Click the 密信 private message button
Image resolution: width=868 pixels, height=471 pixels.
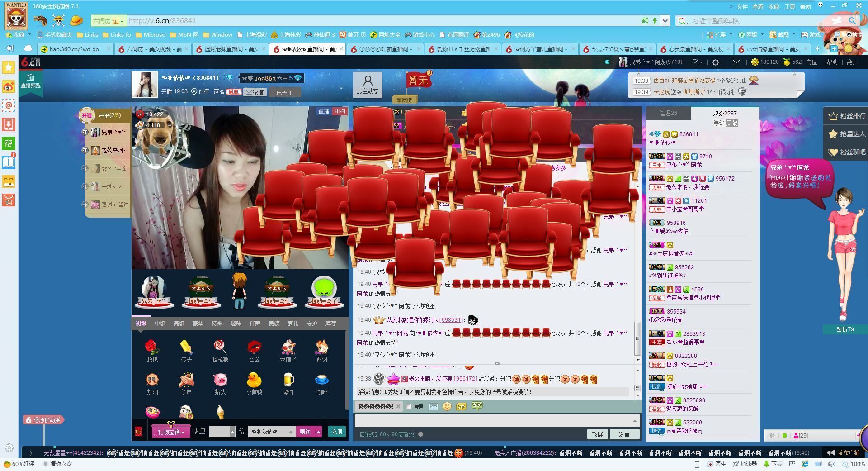(255, 92)
